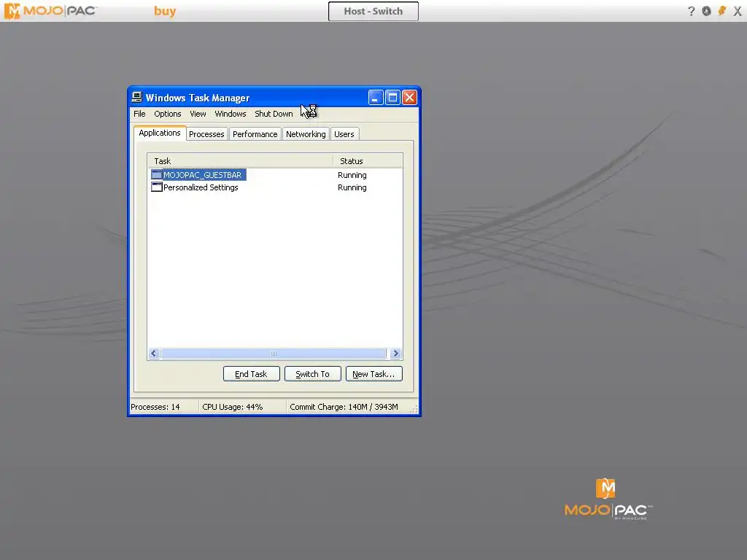Screen dimensions: 747x560
Task: Click the window resize grip in the status bar
Action: (x=414, y=409)
